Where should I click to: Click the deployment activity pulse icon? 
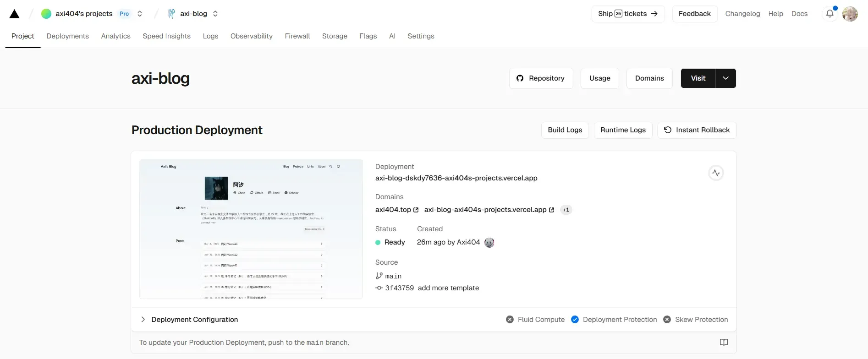tap(716, 173)
